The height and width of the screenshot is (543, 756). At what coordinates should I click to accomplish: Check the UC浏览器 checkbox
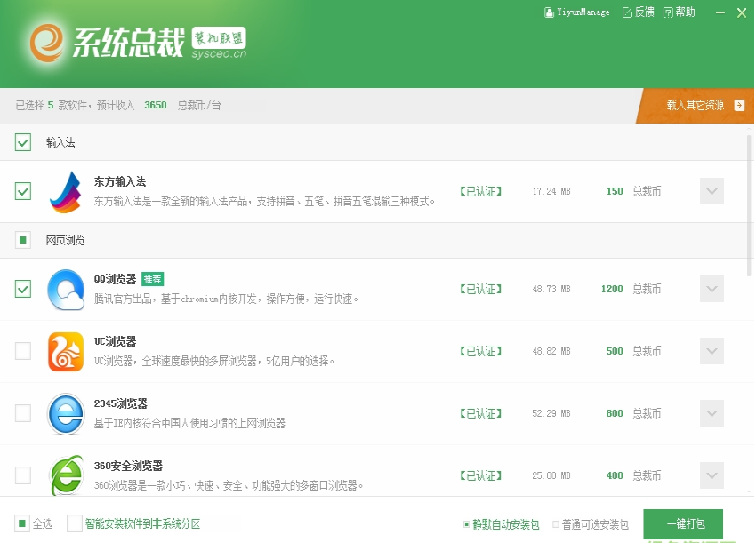(x=23, y=351)
